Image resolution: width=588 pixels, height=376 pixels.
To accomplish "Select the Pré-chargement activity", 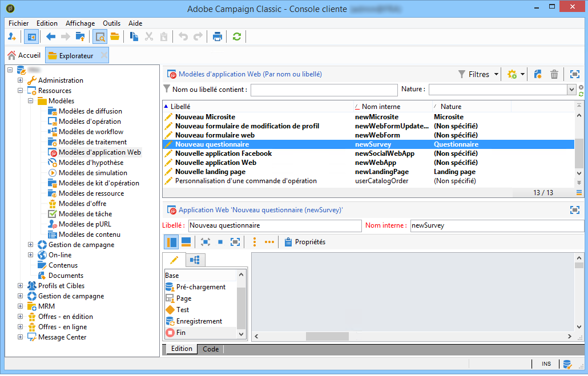I will coord(200,287).
